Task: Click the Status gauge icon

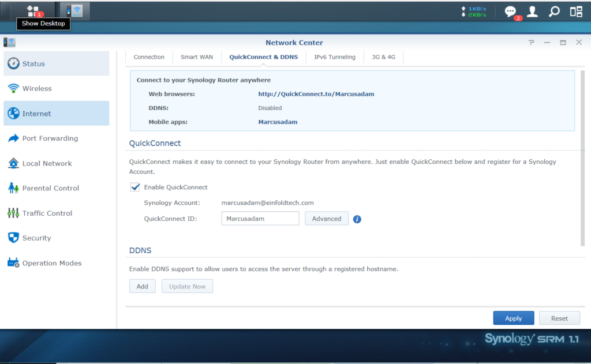Action: [x=13, y=63]
